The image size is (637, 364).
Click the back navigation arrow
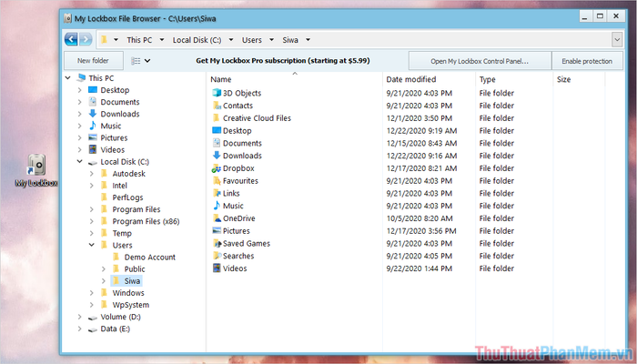click(x=71, y=39)
